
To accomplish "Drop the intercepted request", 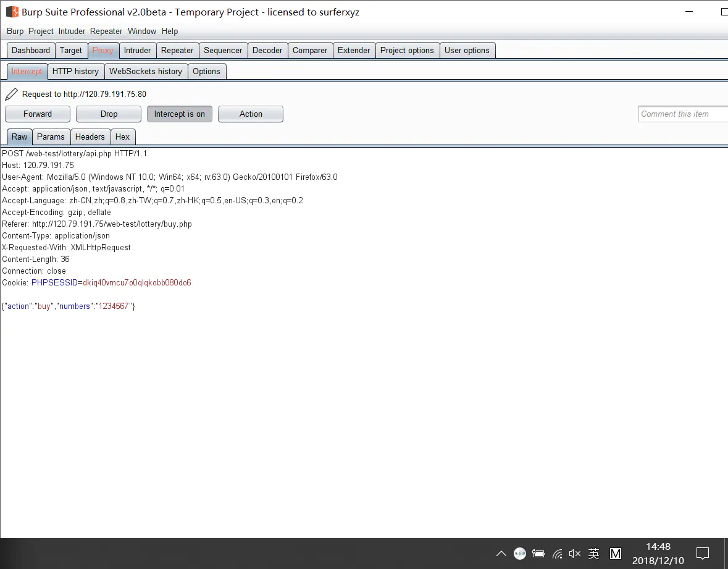I will 109,114.
